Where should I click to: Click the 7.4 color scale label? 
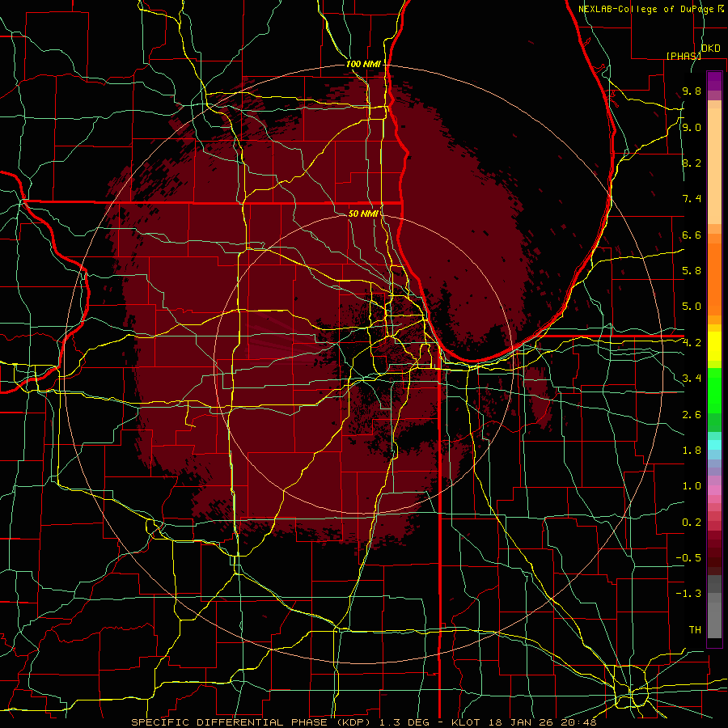(692, 199)
